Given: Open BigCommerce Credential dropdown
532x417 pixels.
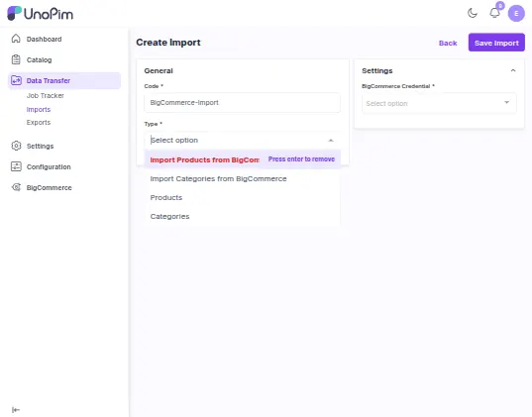Looking at the screenshot, I should tap(439, 103).
